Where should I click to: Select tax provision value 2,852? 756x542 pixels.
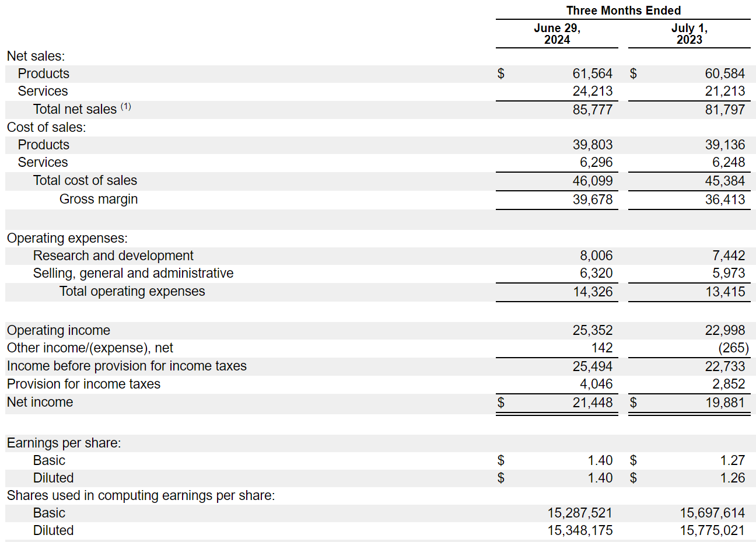[x=729, y=384]
